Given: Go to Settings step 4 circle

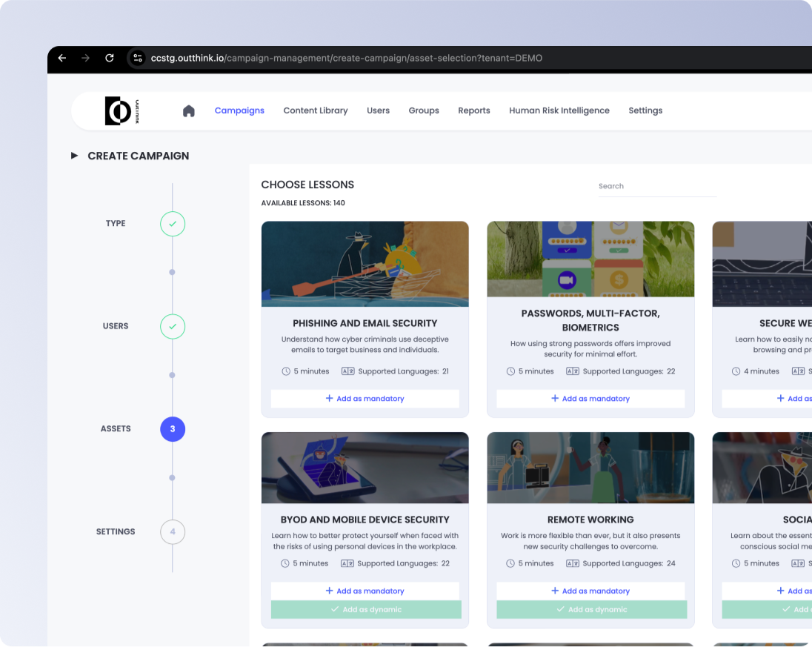Looking at the screenshot, I should pyautogui.click(x=173, y=531).
